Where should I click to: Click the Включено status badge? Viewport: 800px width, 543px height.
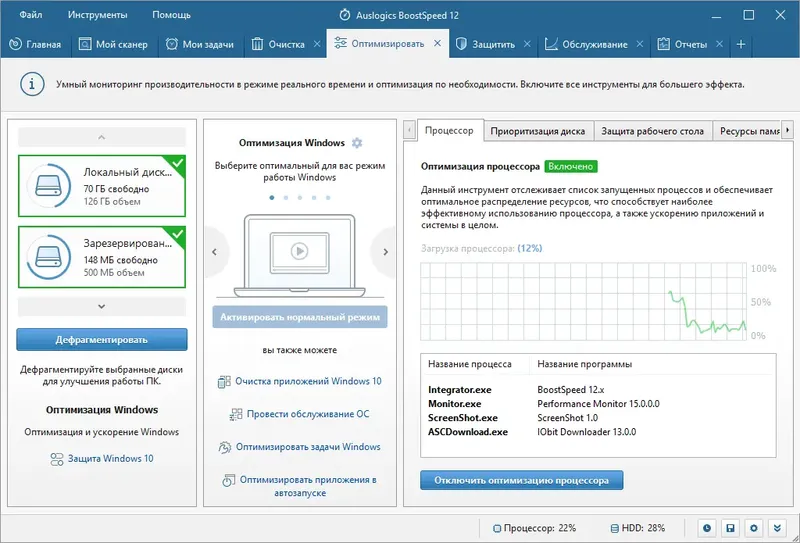pos(571,166)
